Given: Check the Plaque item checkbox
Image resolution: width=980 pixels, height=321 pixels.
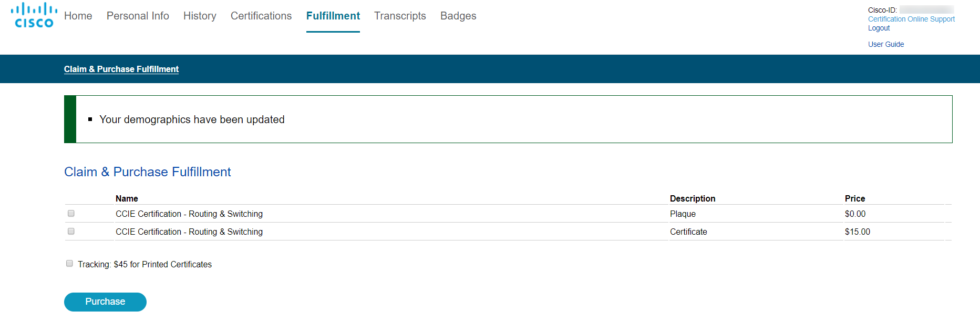Looking at the screenshot, I should point(71,213).
